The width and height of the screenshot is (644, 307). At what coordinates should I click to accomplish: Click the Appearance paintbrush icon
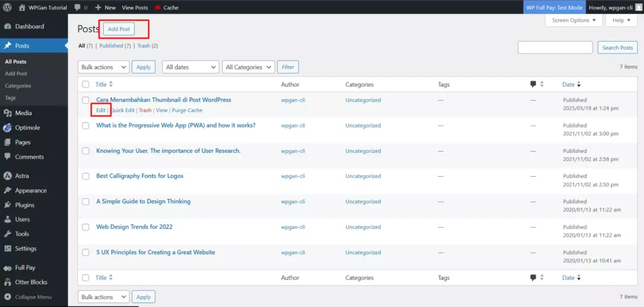8,190
